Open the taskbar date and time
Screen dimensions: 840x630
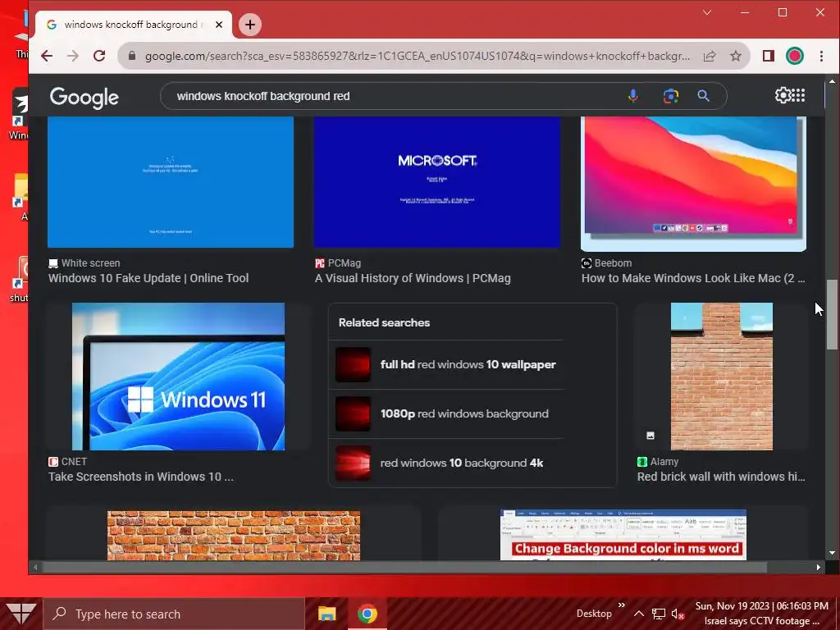pyautogui.click(x=761, y=606)
